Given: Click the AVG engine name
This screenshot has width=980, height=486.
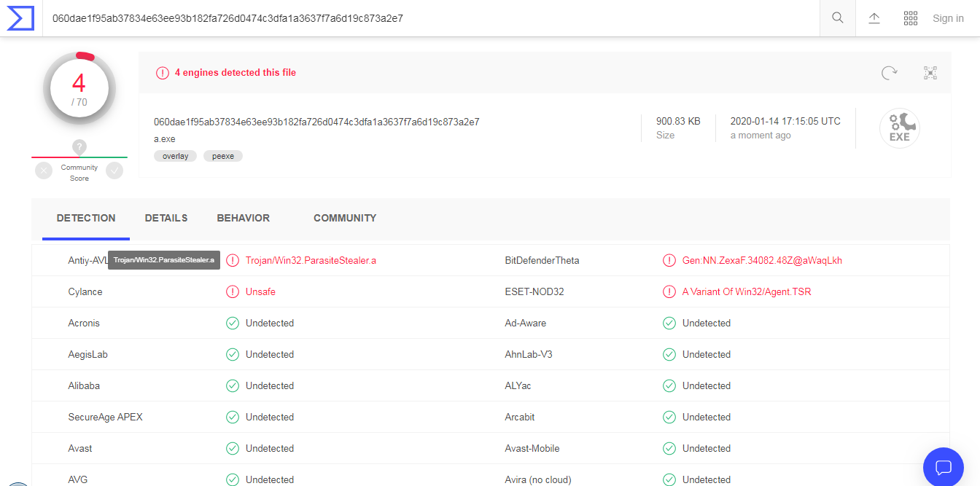Looking at the screenshot, I should (x=78, y=479).
